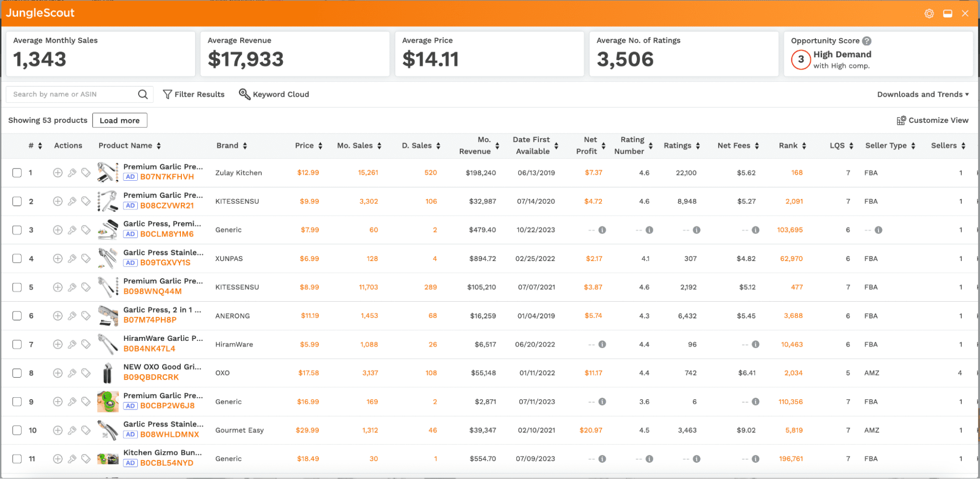Open ASIN link B07N7KFHVH
This screenshot has height=479, width=980.
pos(167,177)
